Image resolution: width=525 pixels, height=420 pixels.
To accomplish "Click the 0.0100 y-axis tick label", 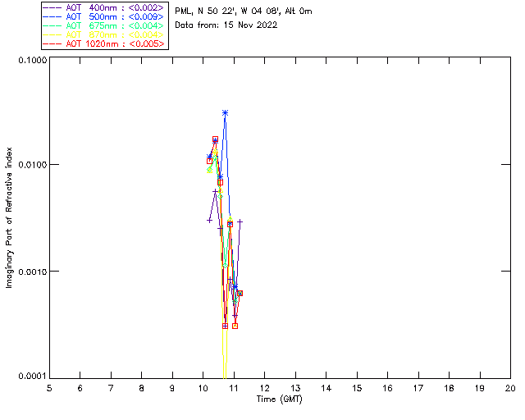I will point(32,165).
